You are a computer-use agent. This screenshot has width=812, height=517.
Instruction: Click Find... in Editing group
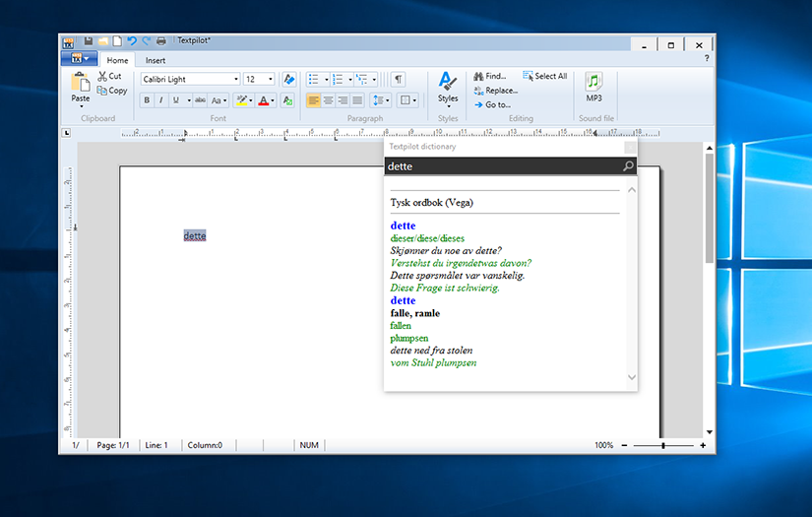point(490,76)
